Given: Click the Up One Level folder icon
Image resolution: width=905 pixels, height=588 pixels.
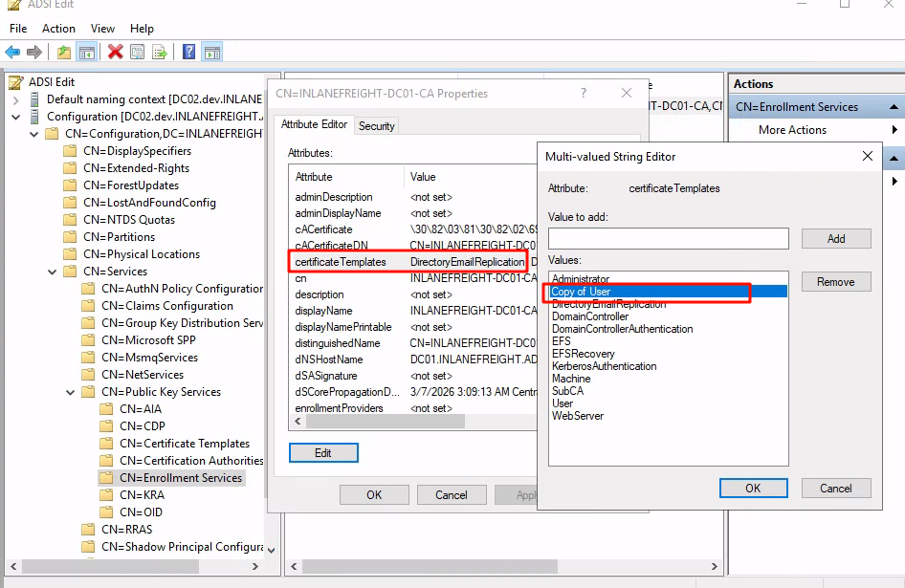Looking at the screenshot, I should pyautogui.click(x=64, y=52).
